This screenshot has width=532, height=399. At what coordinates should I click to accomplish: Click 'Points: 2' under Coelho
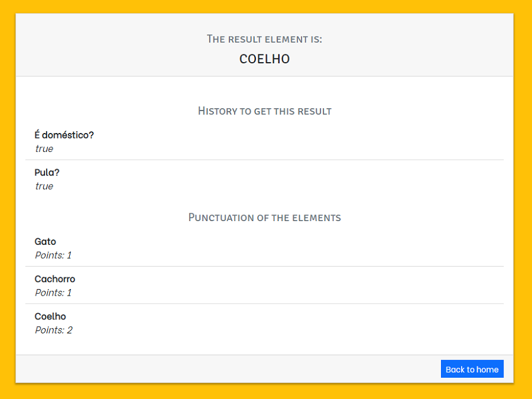pyautogui.click(x=53, y=330)
